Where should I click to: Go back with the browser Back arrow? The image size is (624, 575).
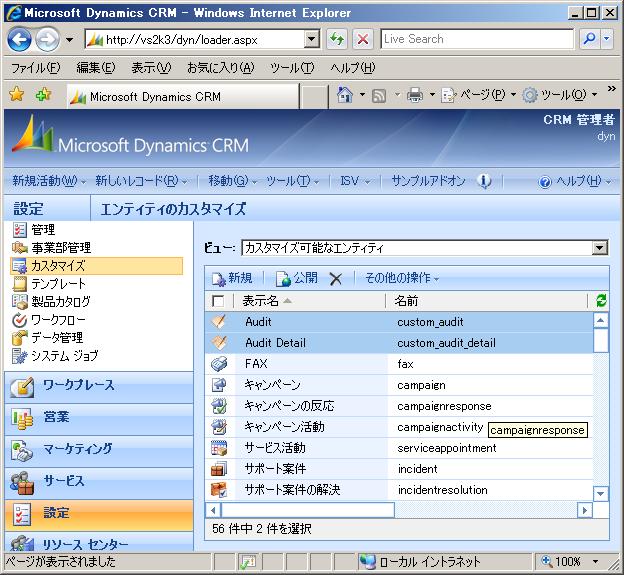19,39
